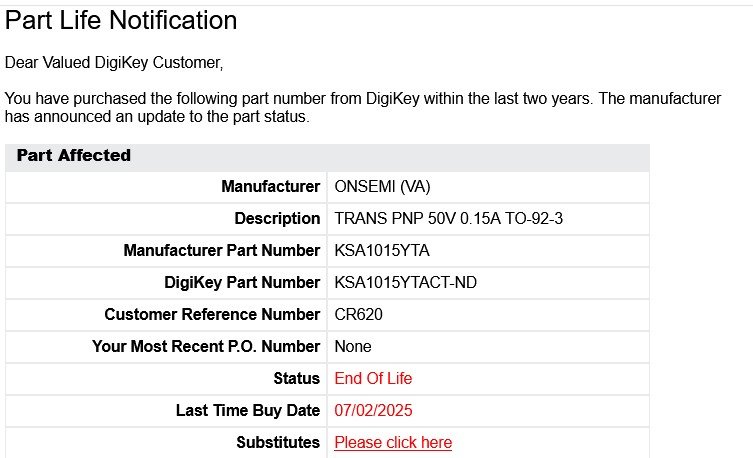This screenshot has width=753, height=458.
Task: Click the Your Most Recent P.O. Number label
Action: click(x=206, y=346)
